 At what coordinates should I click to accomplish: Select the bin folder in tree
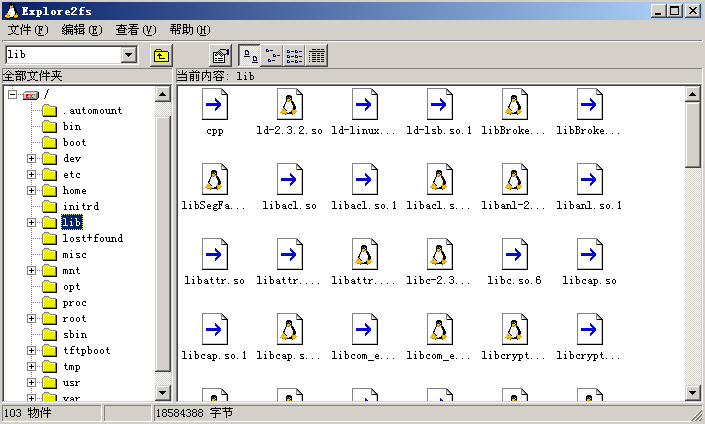pos(72,126)
